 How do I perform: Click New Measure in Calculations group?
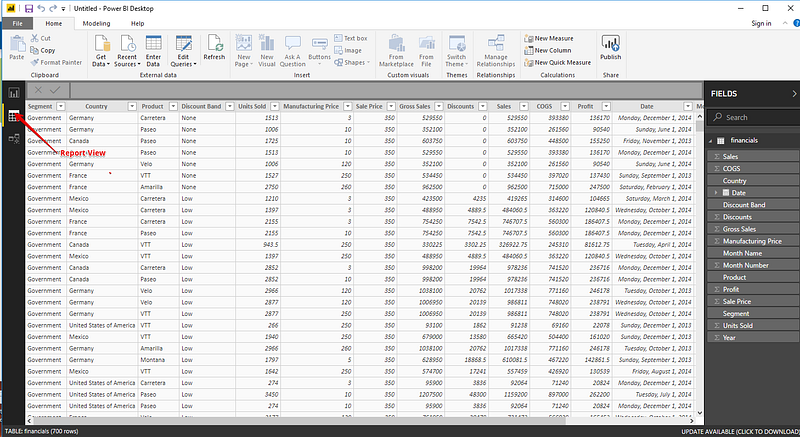pyautogui.click(x=553, y=38)
